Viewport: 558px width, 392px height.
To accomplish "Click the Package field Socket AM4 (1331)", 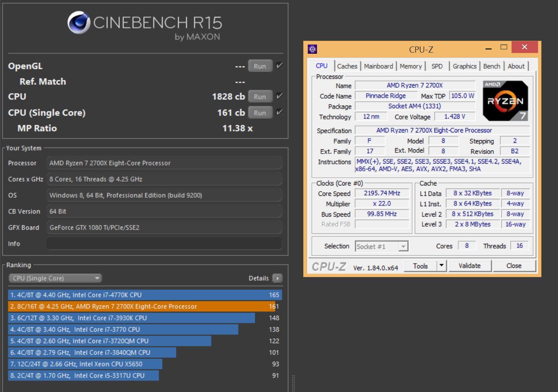I will (415, 106).
